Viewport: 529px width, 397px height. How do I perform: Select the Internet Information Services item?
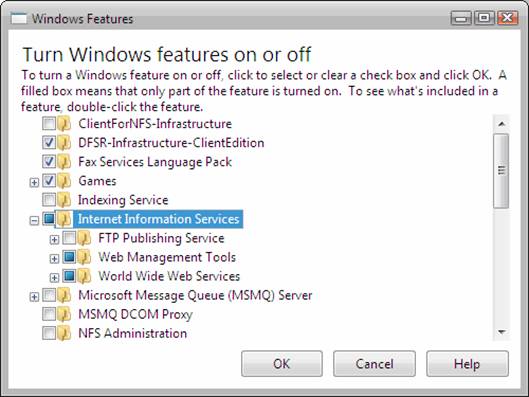[x=159, y=219]
